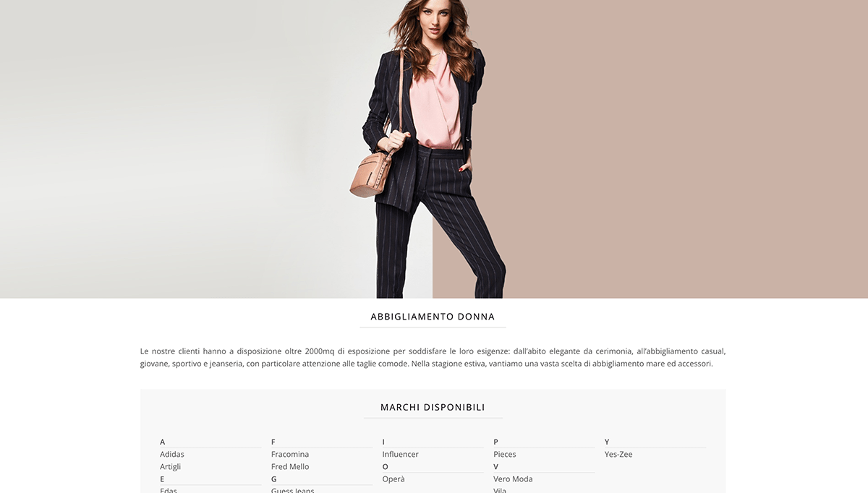Select the Vero Moda brand
Viewport: 868px width, 493px height.
point(512,479)
